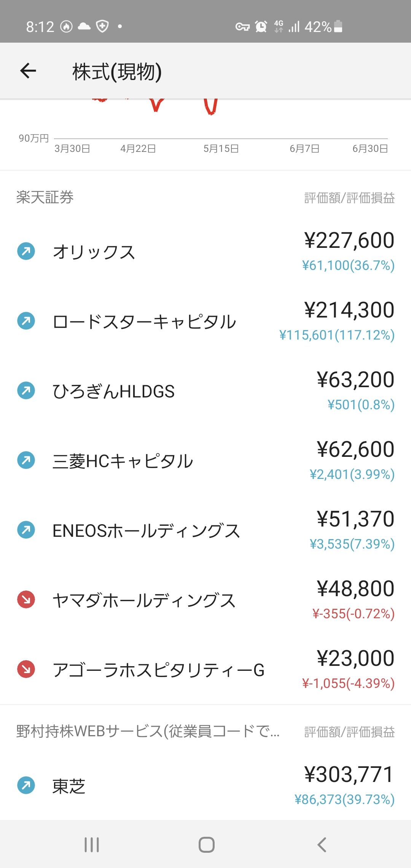Open ロードスターキャピタル holding details

[x=144, y=322]
